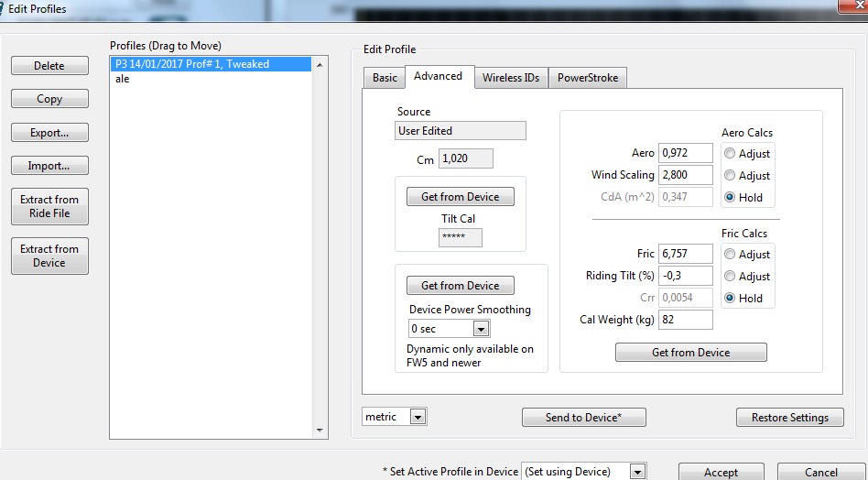Open Device Power Smoothing dropdown

point(481,329)
